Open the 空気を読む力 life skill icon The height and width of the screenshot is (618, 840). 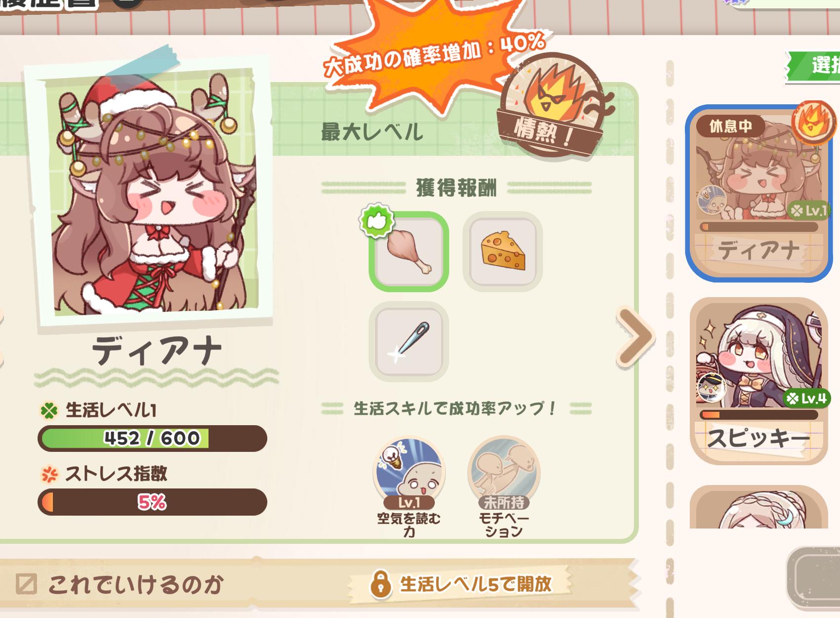(409, 473)
